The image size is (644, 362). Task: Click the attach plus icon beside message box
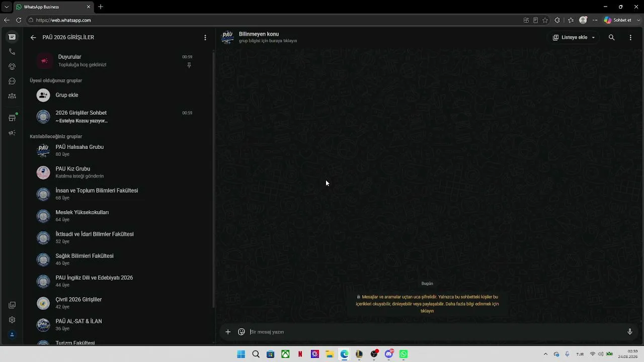tap(228, 332)
